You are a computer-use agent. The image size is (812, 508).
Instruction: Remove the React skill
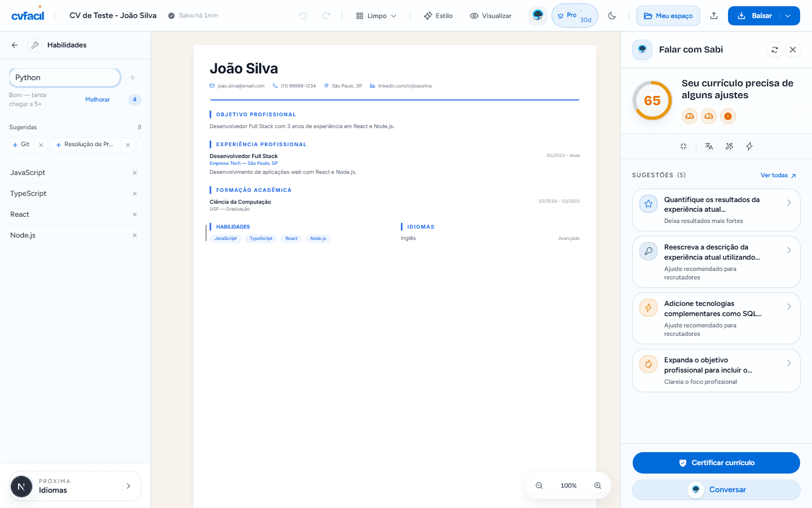coord(135,214)
